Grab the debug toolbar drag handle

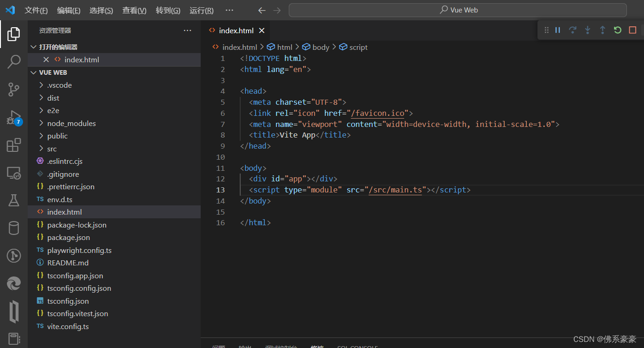pyautogui.click(x=547, y=30)
